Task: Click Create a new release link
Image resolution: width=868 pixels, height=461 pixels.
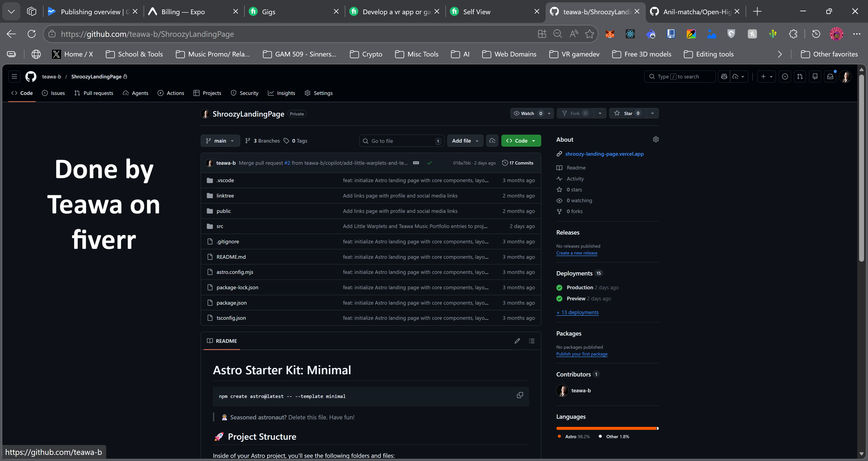Action: [577, 253]
